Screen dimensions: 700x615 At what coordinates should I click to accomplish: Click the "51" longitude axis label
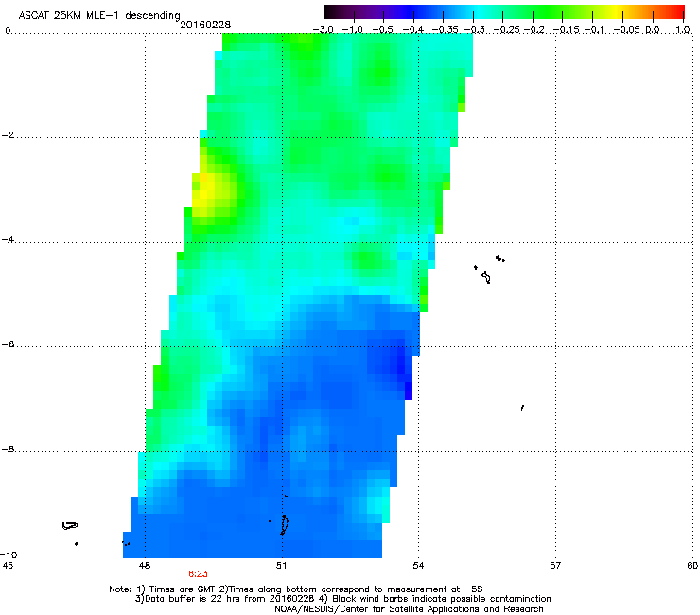point(281,566)
